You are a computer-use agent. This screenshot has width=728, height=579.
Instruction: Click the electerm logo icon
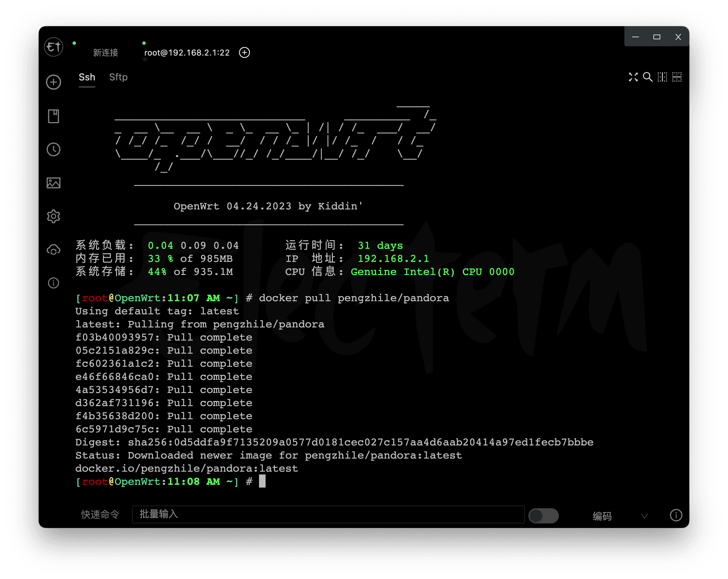tap(54, 47)
